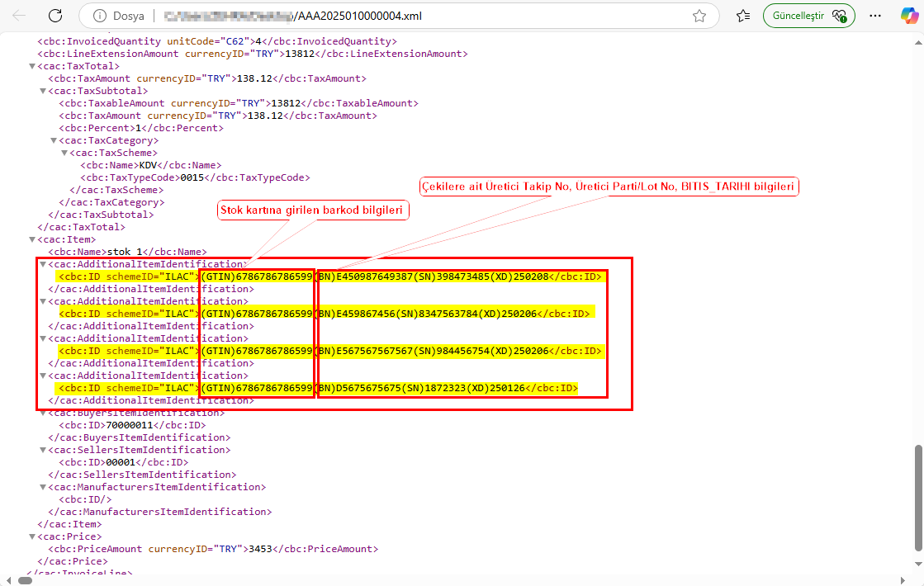Collapse the cac:Item node
The image size is (924, 586).
click(x=32, y=239)
